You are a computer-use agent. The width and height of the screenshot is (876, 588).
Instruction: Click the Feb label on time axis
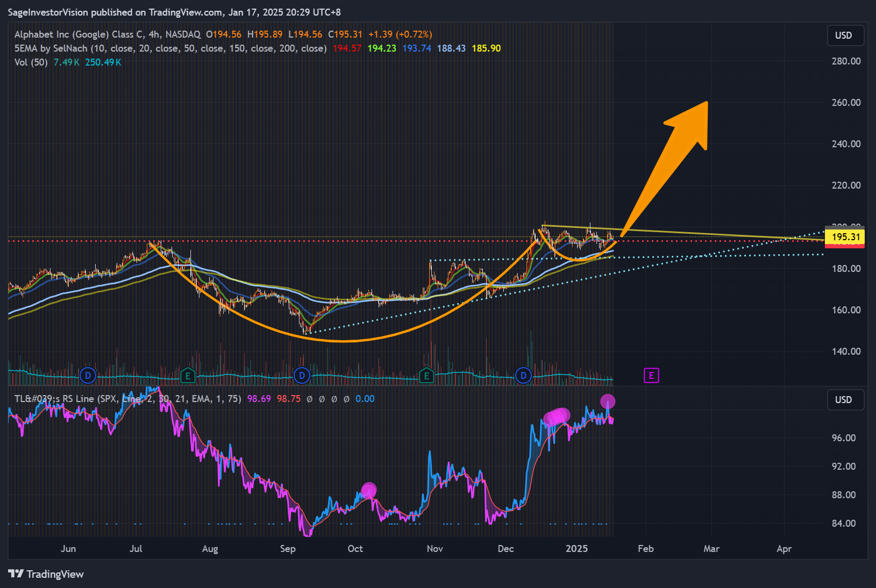(646, 549)
